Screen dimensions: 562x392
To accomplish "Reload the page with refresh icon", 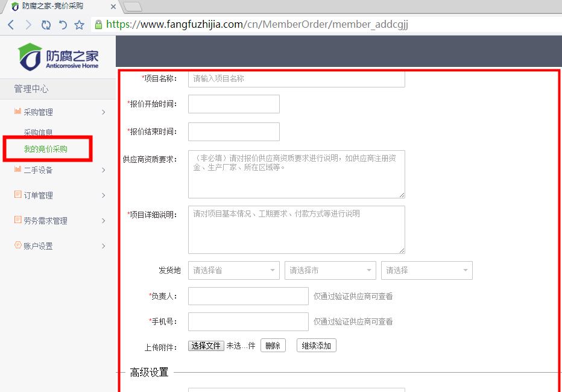I will click(x=46, y=25).
